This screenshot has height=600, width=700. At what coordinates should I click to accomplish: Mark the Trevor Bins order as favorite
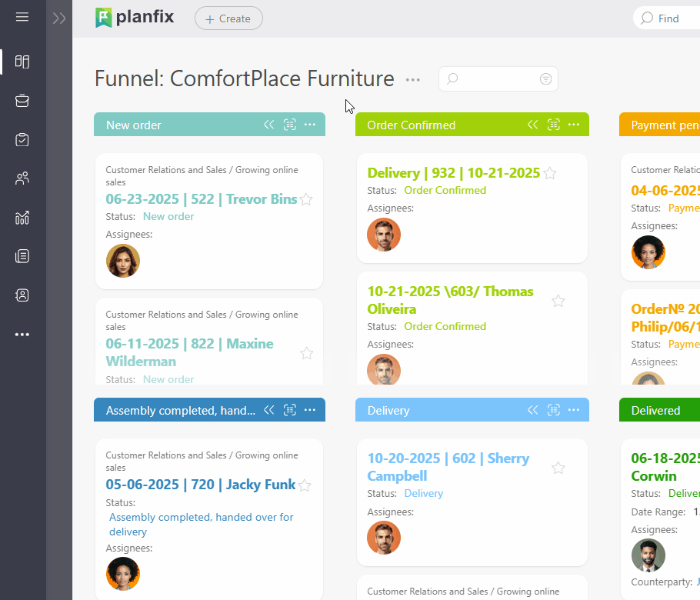[x=306, y=198]
